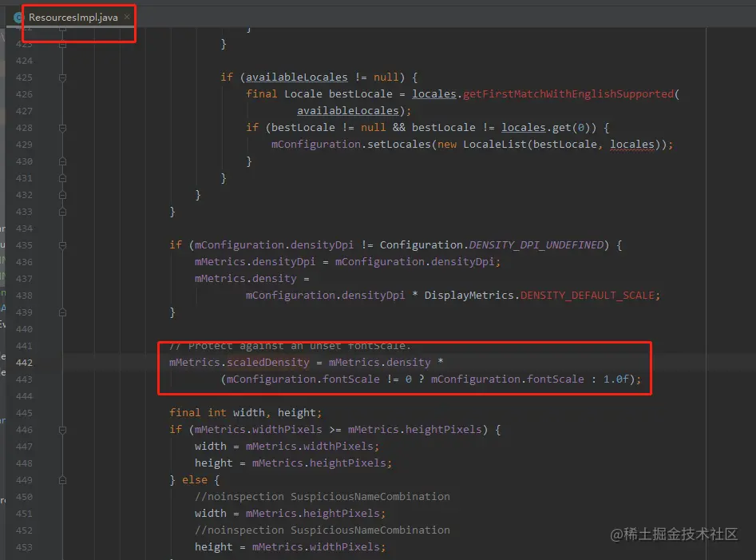Toggle the fold end marker at line 430

(63, 161)
